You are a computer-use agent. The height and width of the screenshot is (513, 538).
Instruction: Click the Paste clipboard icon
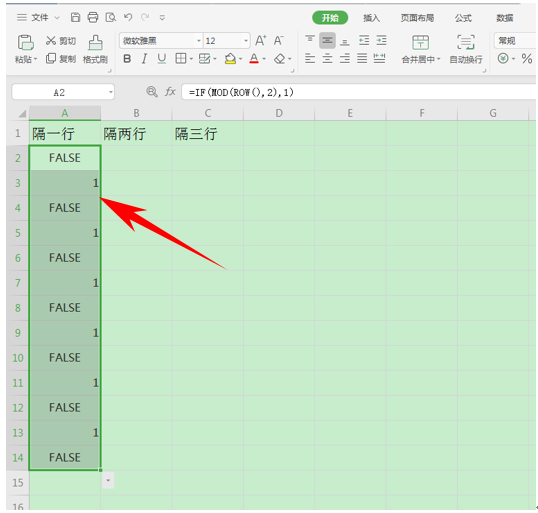tap(25, 43)
